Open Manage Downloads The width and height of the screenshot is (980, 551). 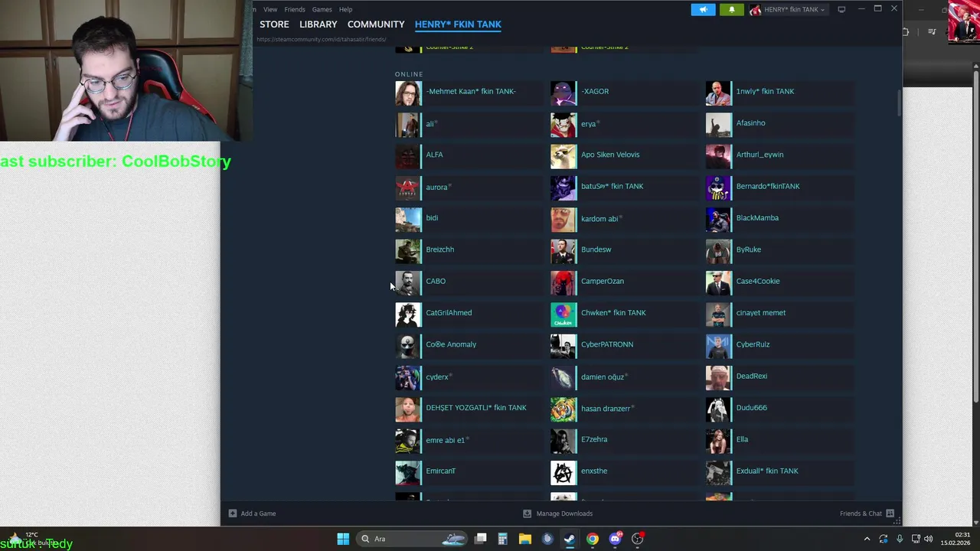558,514
